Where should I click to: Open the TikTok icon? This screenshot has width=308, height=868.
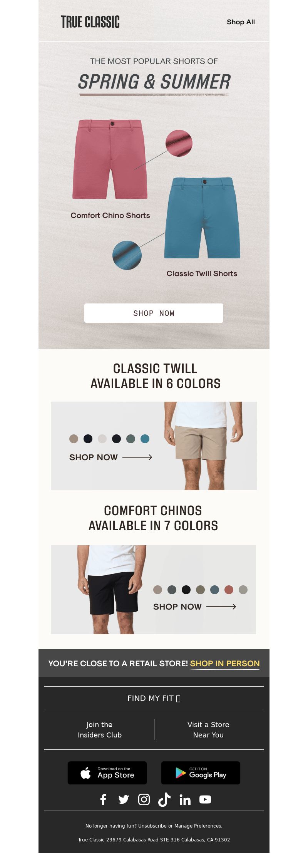pos(164,799)
